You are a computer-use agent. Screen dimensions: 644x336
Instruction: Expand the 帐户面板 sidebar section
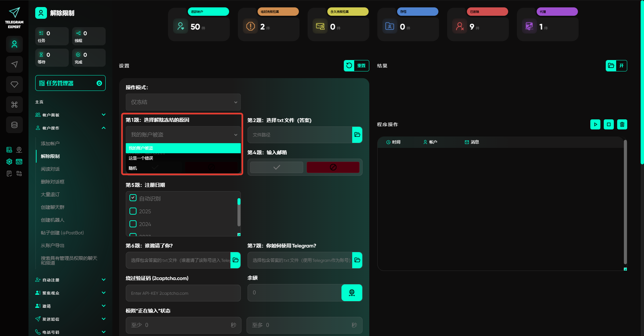70,115
